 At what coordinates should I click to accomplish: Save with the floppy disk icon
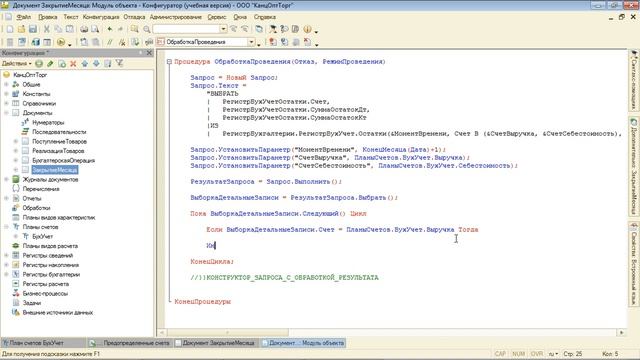click(x=33, y=29)
